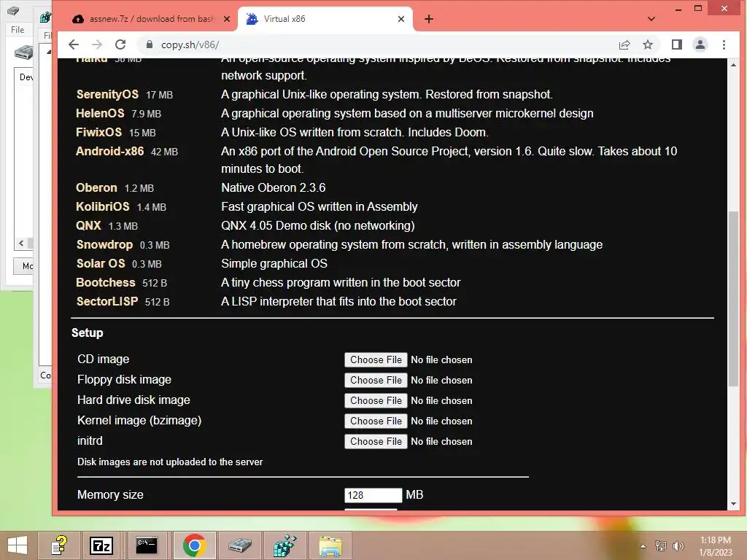Click the page's vertical scrollbar thumb

733,299
